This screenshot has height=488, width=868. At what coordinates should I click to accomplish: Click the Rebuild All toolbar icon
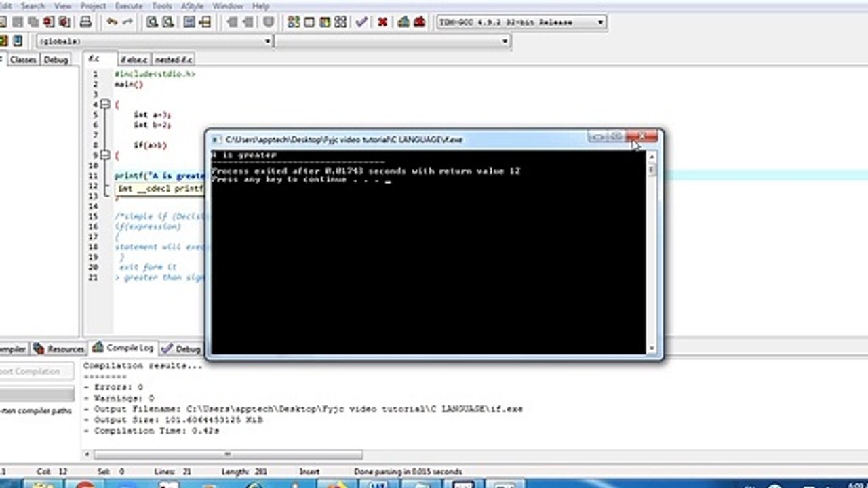[340, 22]
